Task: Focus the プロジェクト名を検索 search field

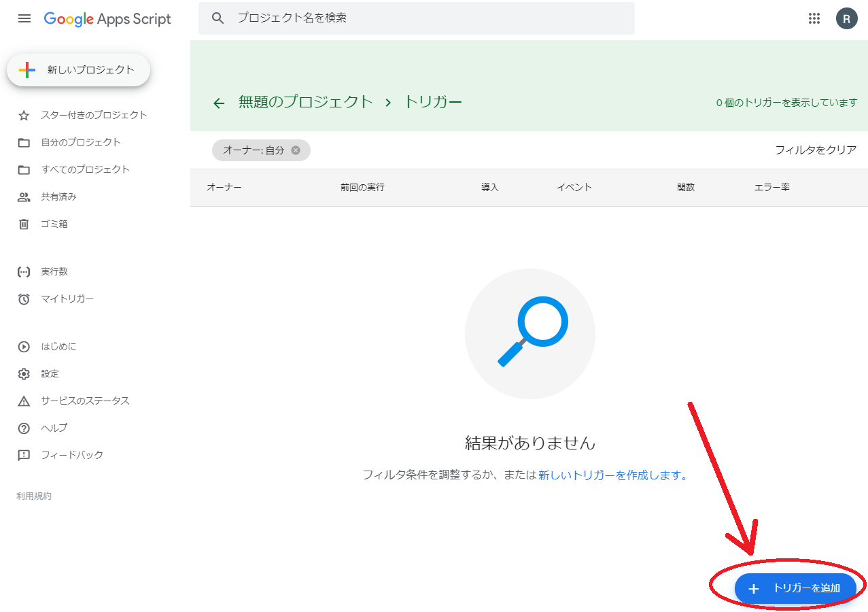Action: point(417,18)
